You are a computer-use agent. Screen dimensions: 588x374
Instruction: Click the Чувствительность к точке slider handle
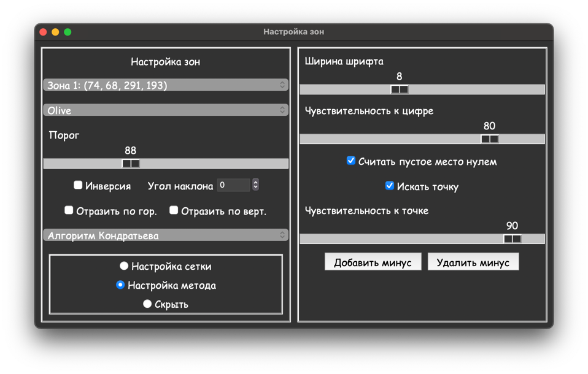513,239
